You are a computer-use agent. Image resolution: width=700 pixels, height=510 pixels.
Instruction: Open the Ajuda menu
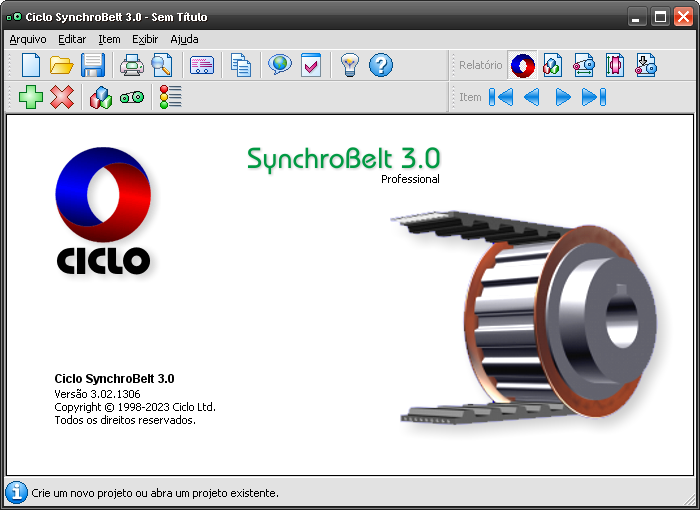tap(184, 39)
